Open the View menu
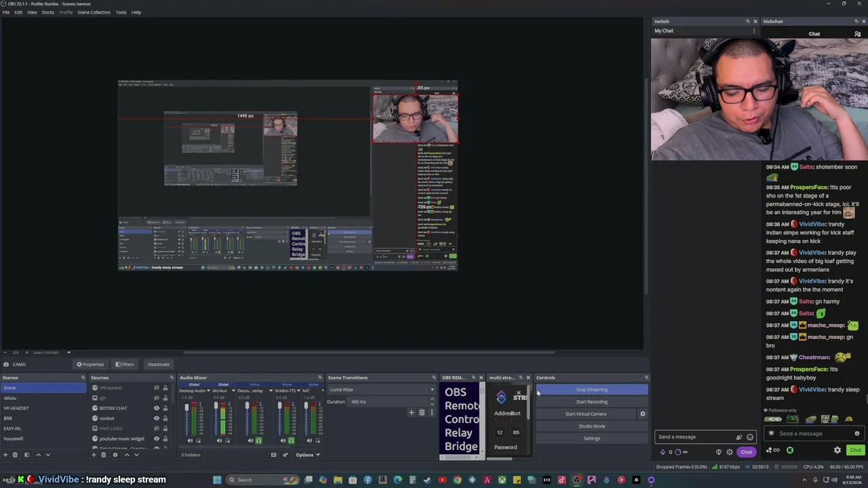 point(32,12)
